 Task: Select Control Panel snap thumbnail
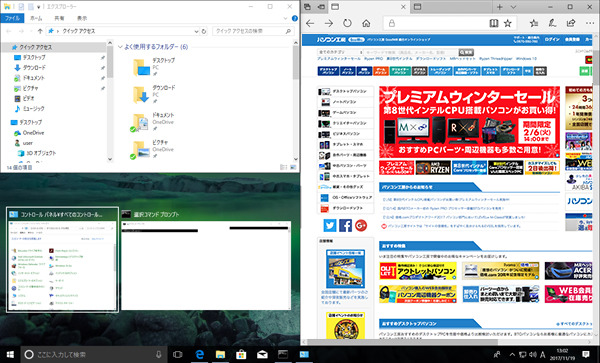pyautogui.click(x=62, y=260)
